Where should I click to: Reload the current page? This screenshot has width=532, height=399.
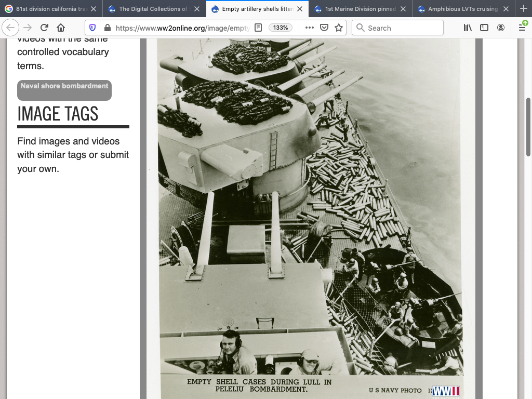click(44, 28)
